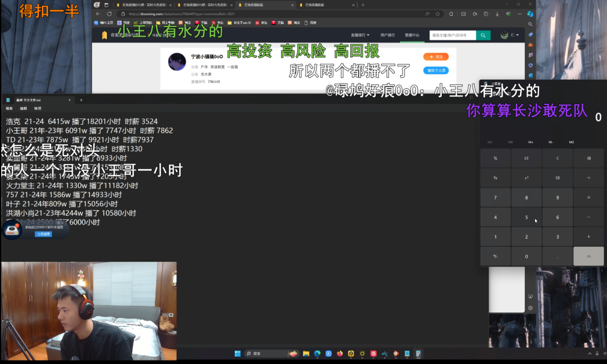607x364 pixels.
Task: Open the 数据中心 menu item on the site
Action: [x=412, y=35]
